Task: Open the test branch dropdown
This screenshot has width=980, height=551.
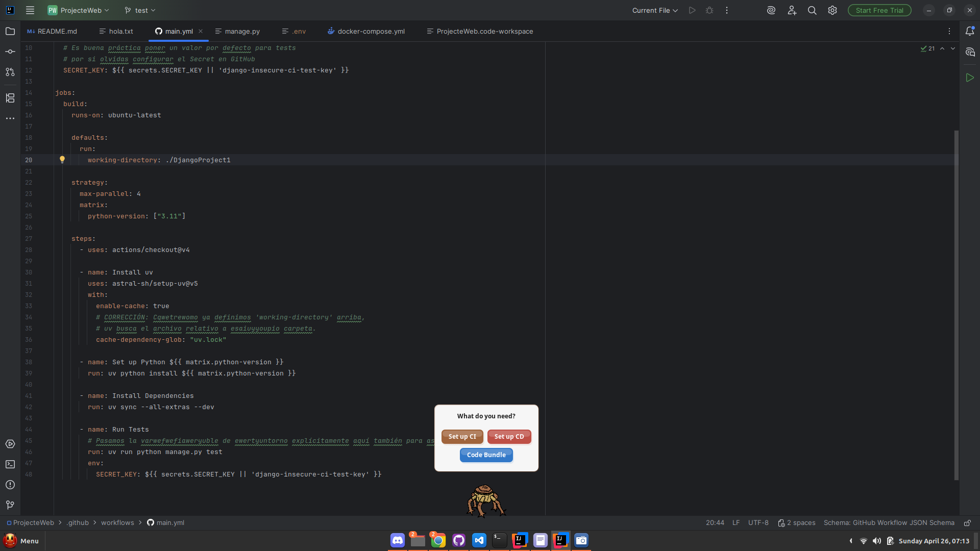Action: [140, 10]
